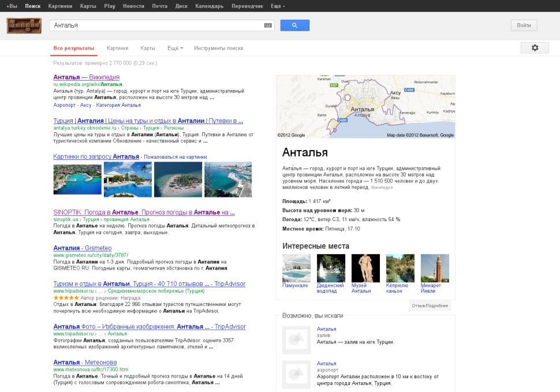The height and width of the screenshot is (392, 560).
Task: Open Картинки по запросу Анталья link
Action: pyautogui.click(x=96, y=156)
